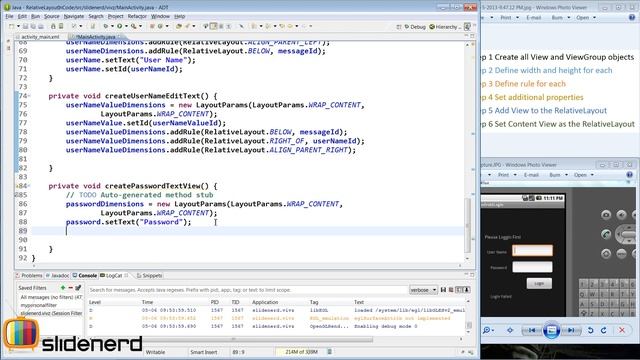Click E-mail in lower Photo Viewer

tap(531, 175)
